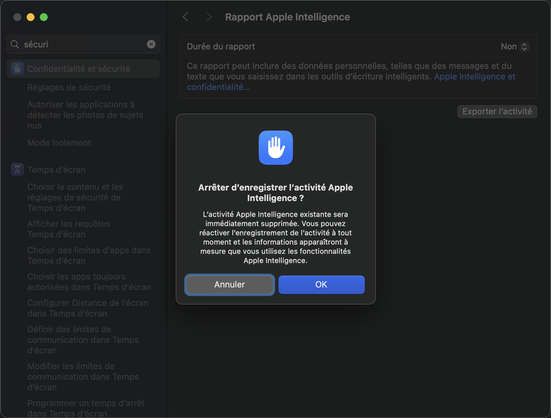Image resolution: width=551 pixels, height=418 pixels.
Task: Click the Confidentialité et sécurité hand icon
Action: coord(17,68)
